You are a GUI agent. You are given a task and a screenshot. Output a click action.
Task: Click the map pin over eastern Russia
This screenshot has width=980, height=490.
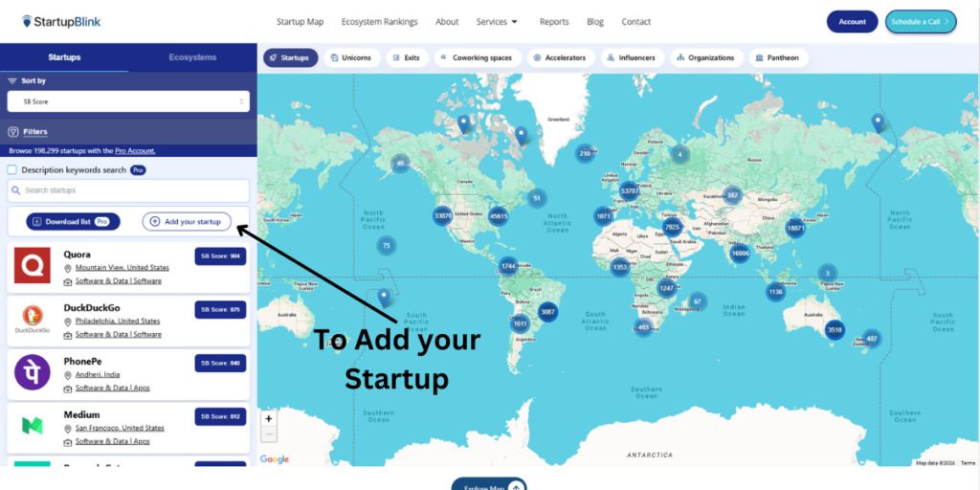click(x=879, y=123)
